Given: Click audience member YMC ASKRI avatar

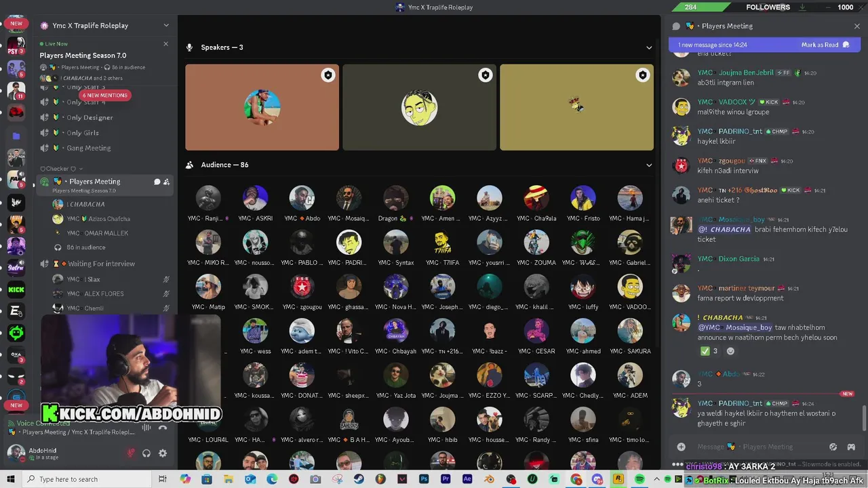Looking at the screenshot, I should point(255,198).
